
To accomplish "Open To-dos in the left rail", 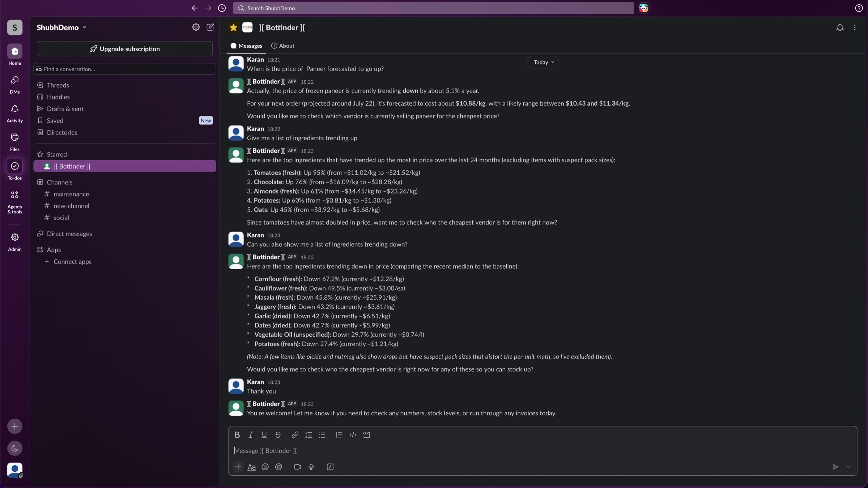I will coord(15,170).
